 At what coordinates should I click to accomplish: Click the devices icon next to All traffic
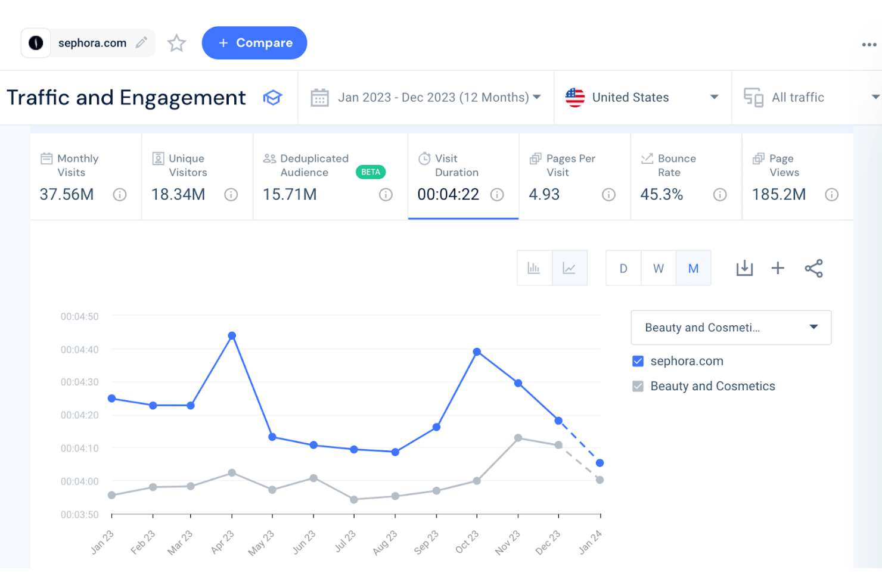(x=753, y=97)
